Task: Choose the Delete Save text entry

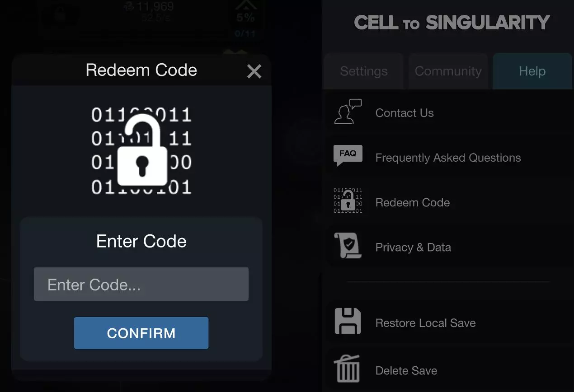Action: [406, 371]
